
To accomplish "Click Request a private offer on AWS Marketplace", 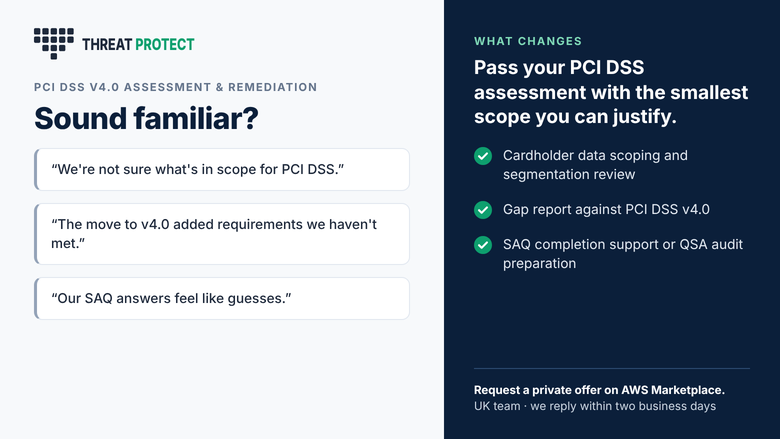I will pos(599,390).
